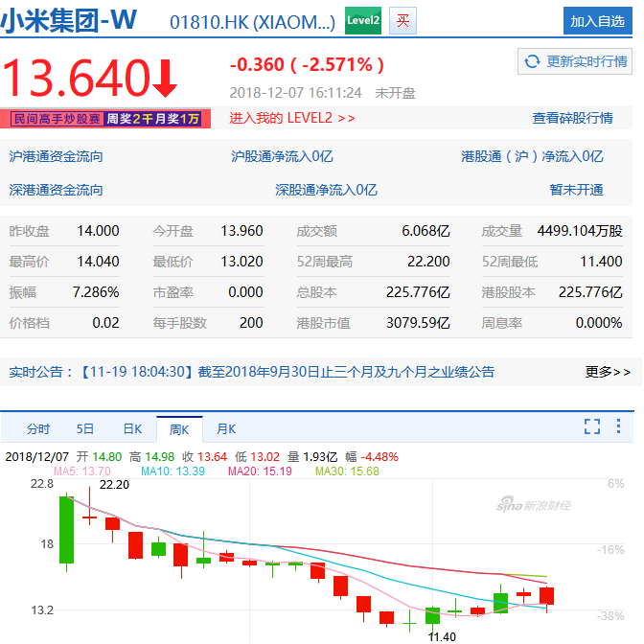The image size is (644, 644).
Task: Click 成交量 value 4499.104万股
Action: click(x=580, y=231)
